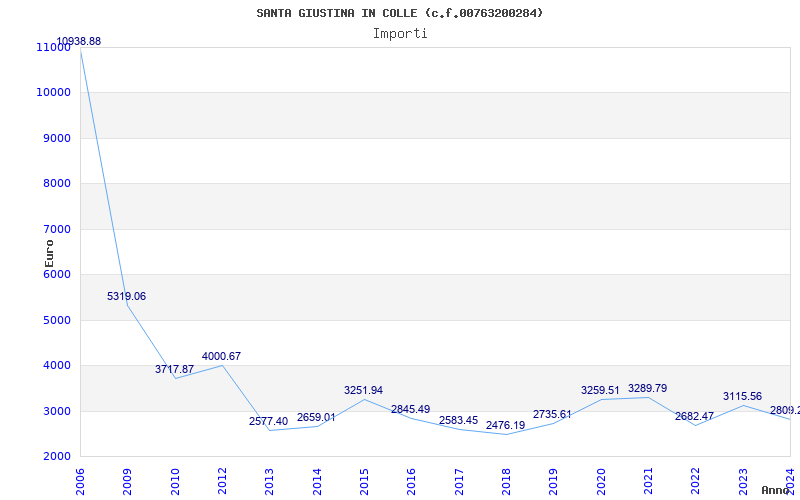Click y-axis tick 4000

click(x=56, y=366)
